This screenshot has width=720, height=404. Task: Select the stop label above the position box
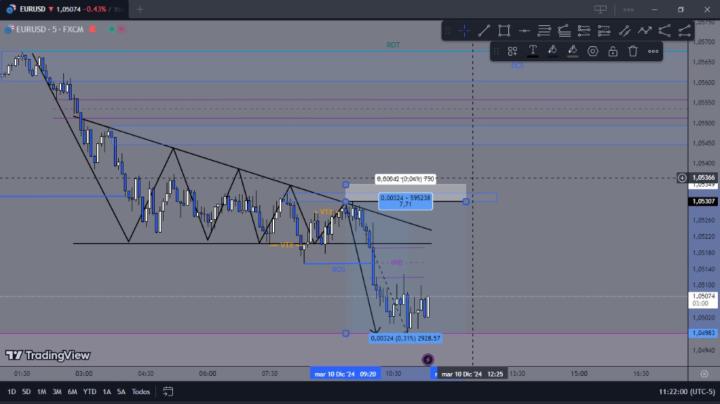pyautogui.click(x=405, y=179)
